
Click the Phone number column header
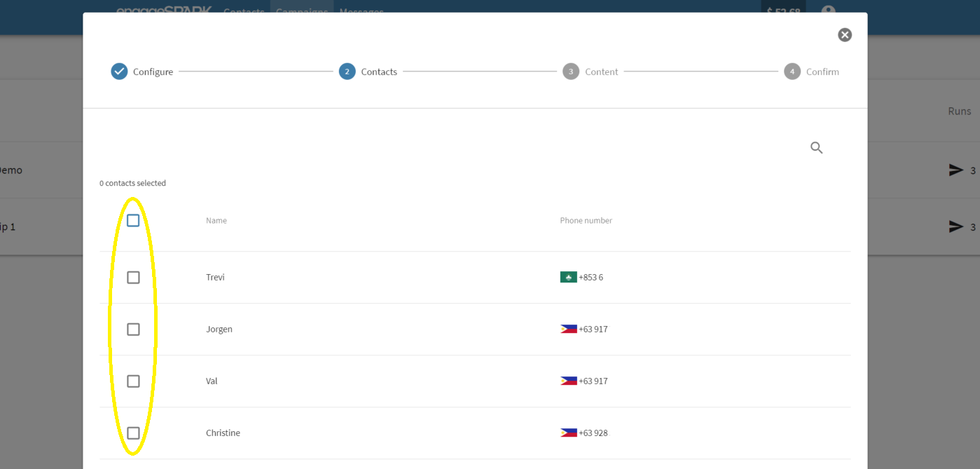click(586, 220)
